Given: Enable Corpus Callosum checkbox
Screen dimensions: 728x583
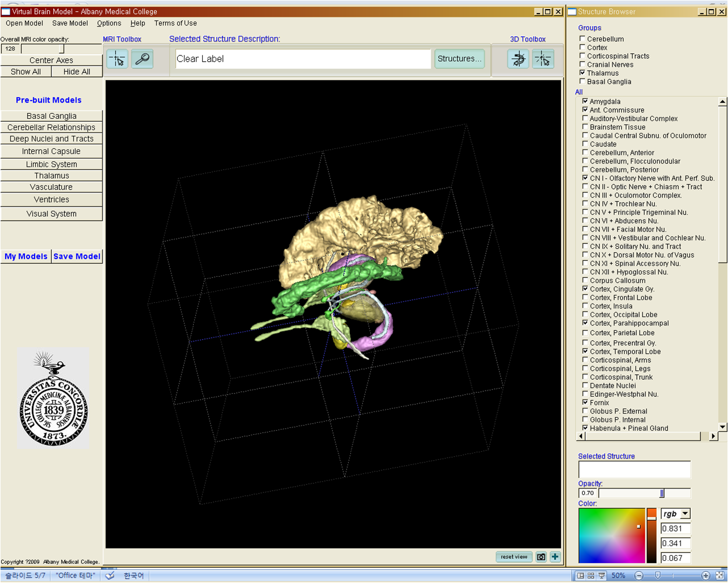Looking at the screenshot, I should tap(585, 280).
